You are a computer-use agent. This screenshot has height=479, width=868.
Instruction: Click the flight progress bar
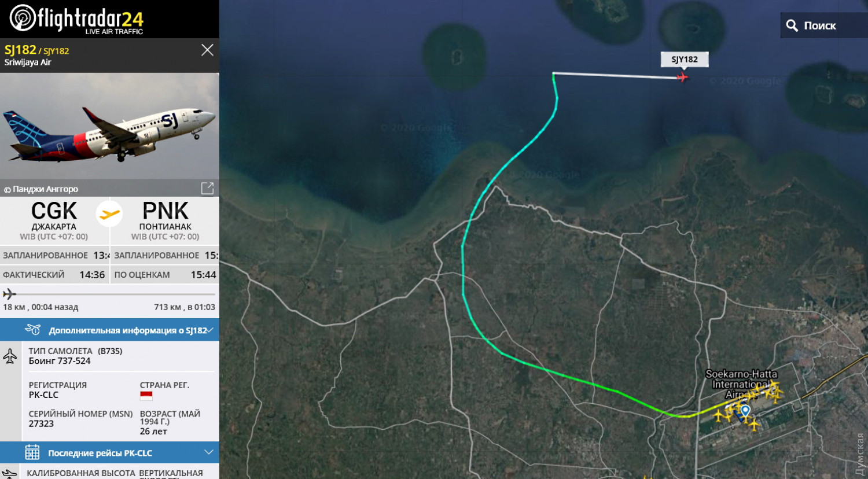pyautogui.click(x=109, y=294)
